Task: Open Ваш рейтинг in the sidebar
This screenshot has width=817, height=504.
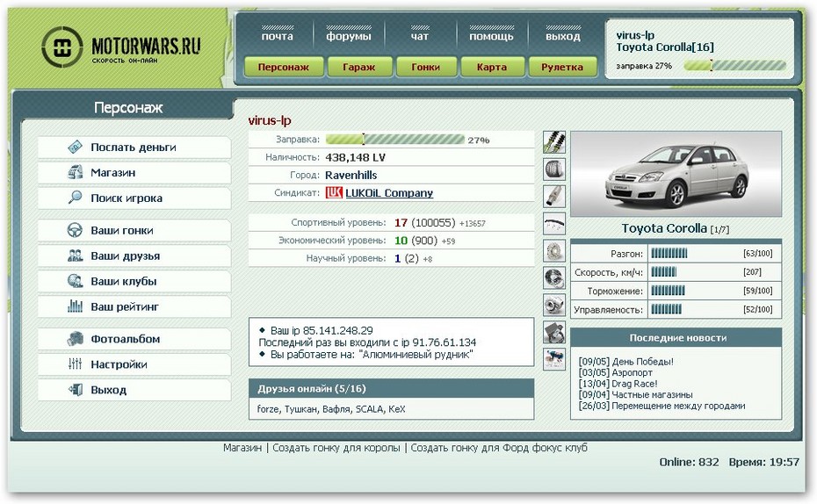Action: click(134, 307)
